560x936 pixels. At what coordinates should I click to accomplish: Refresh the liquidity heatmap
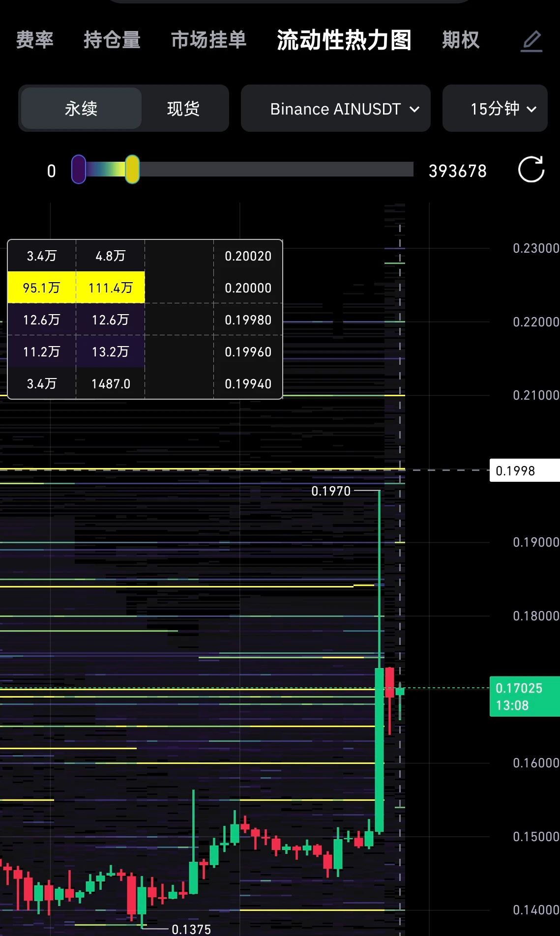pyautogui.click(x=531, y=170)
